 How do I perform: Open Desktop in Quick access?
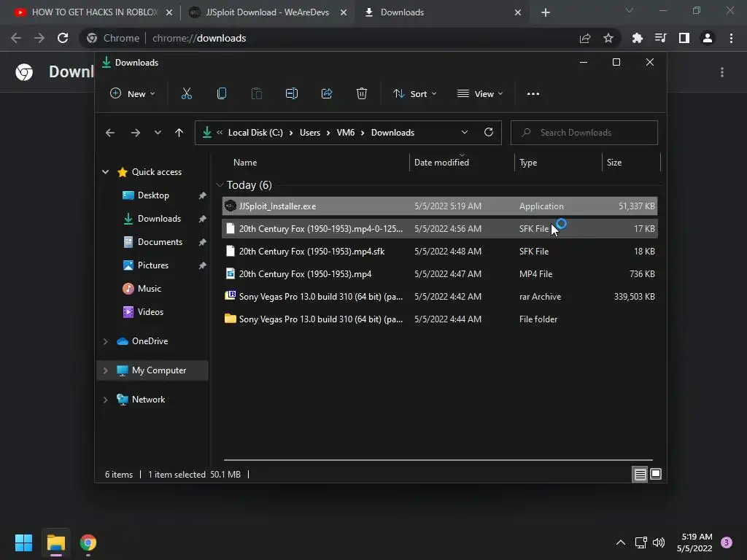[153, 195]
